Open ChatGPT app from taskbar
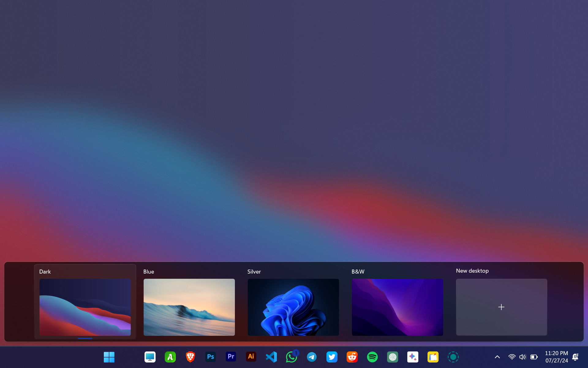This screenshot has width=588, height=368. [x=393, y=357]
